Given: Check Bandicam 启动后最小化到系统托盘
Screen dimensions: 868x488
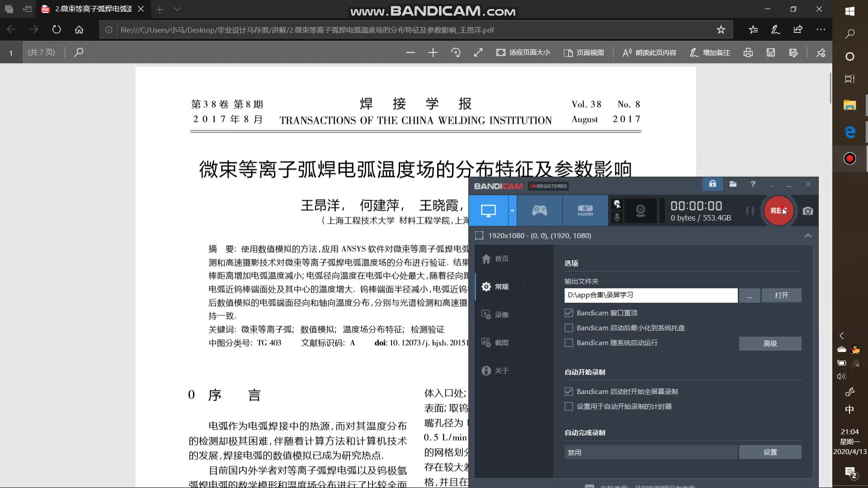Looking at the screenshot, I should click(x=569, y=328).
